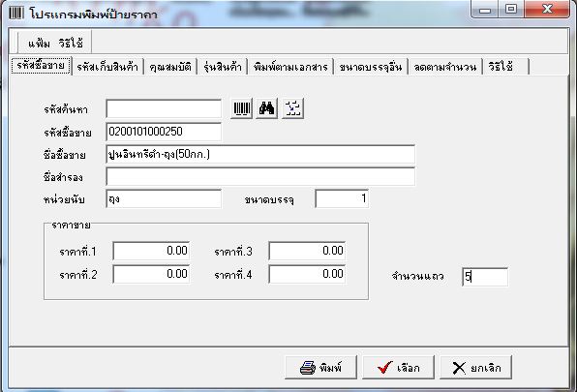Screen dimensions: 577x392
Task: Switch to the รหัสเก็บสินค้า tab
Action: [107, 67]
